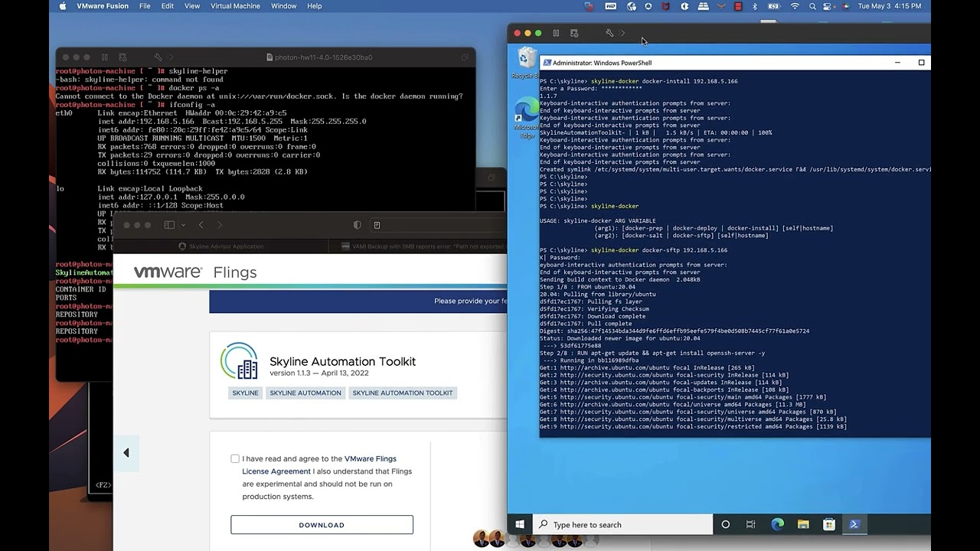The height and width of the screenshot is (551, 980).
Task: Open the Safari sidebar dropdown arrow
Action: tap(182, 225)
